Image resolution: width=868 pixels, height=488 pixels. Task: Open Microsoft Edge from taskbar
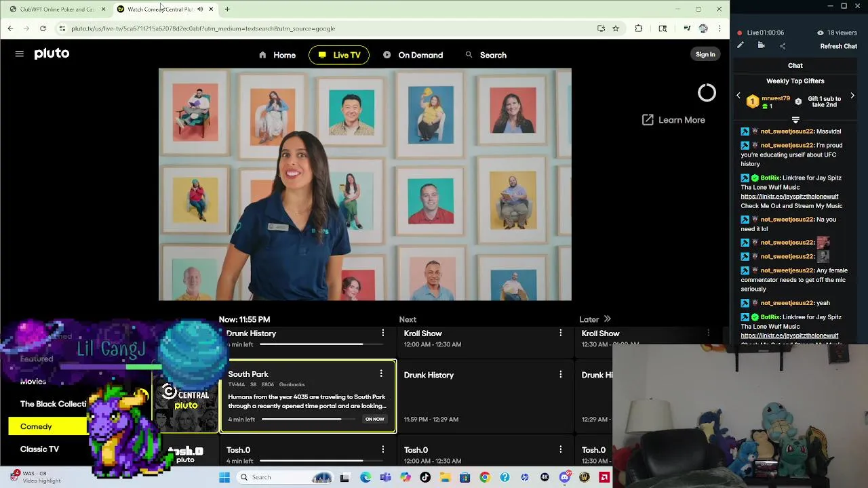click(x=366, y=477)
